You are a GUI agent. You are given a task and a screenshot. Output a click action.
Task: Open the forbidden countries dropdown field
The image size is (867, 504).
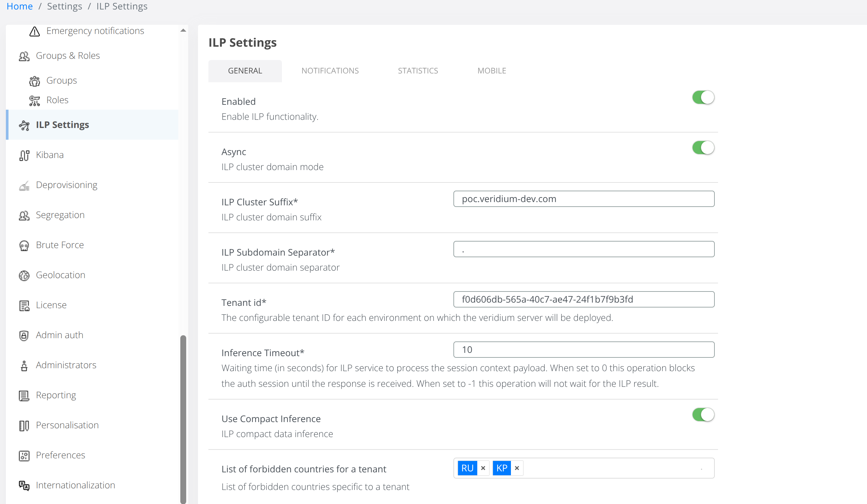coord(613,468)
